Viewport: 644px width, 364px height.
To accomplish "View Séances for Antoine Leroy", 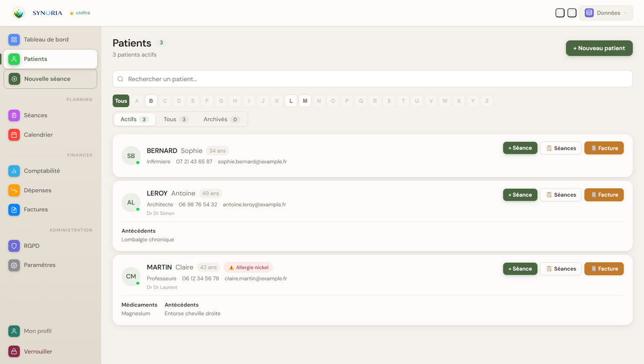I will pyautogui.click(x=561, y=195).
